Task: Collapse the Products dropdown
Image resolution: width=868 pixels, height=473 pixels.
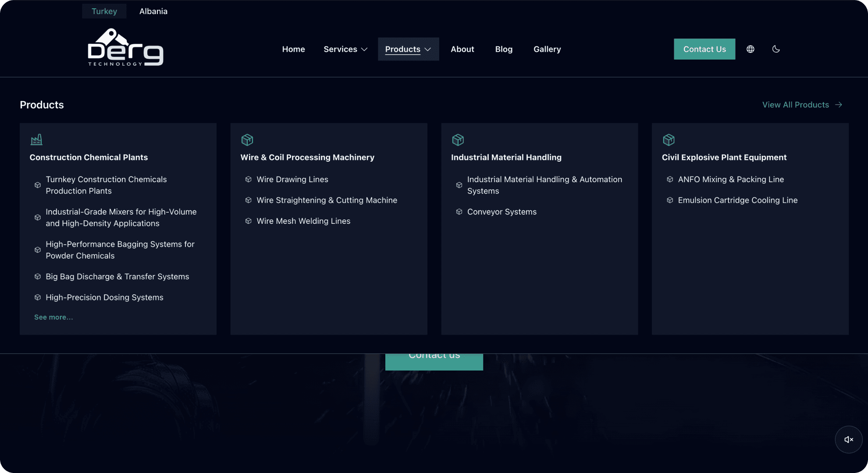Action: (x=402, y=49)
